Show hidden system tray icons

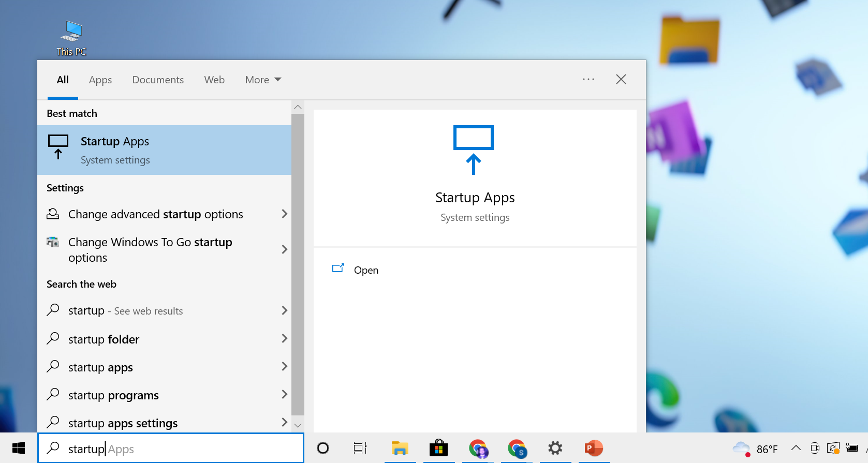[796, 448]
